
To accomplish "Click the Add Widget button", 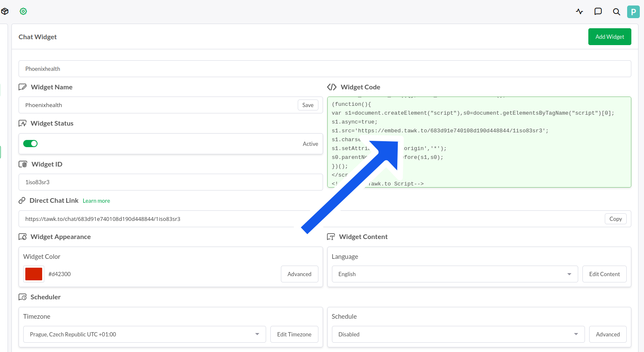I will pyautogui.click(x=609, y=37).
